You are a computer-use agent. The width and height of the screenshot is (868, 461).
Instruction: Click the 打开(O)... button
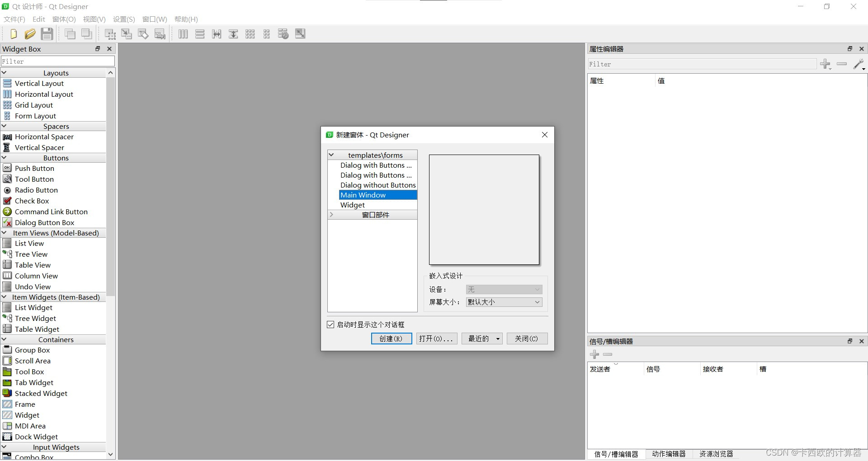pyautogui.click(x=436, y=339)
